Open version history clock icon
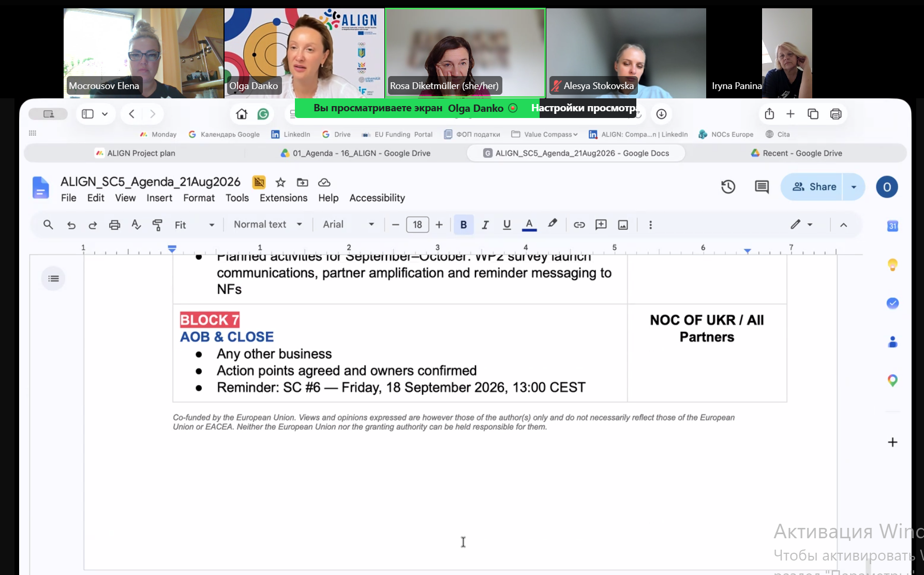The width and height of the screenshot is (924, 575). [728, 187]
